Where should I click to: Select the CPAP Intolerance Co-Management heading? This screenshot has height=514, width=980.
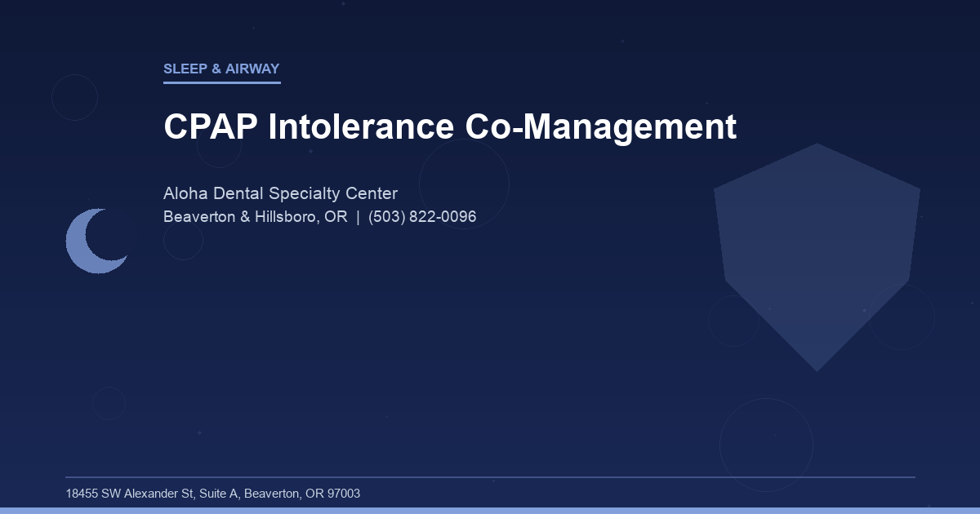coord(450,127)
